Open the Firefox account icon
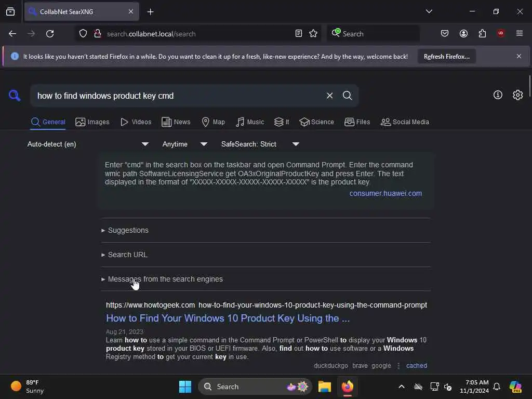The image size is (532, 399). pos(463,34)
